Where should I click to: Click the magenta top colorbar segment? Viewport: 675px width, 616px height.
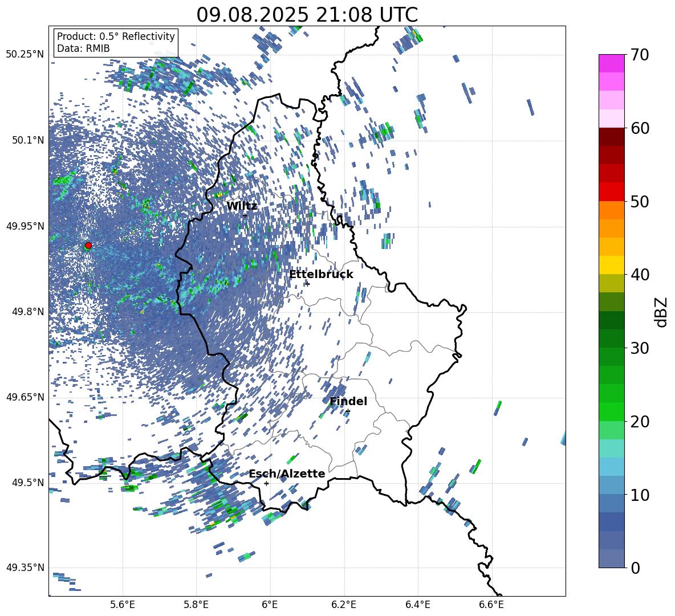click(611, 63)
